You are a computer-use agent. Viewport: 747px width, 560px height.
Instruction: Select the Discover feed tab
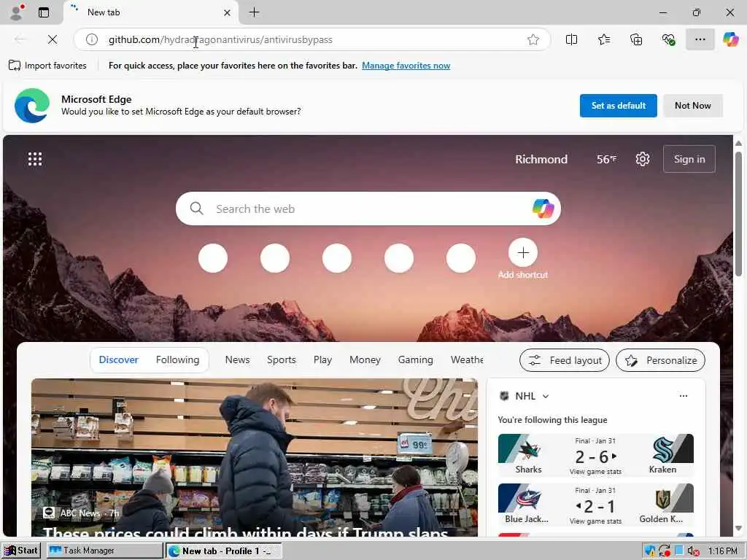coord(119,360)
